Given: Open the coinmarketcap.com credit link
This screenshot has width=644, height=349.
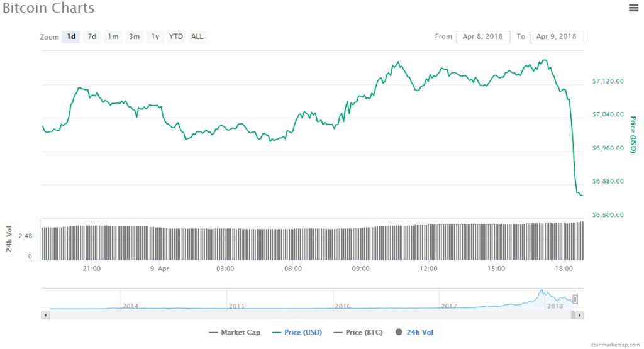Looking at the screenshot, I should tap(616, 345).
